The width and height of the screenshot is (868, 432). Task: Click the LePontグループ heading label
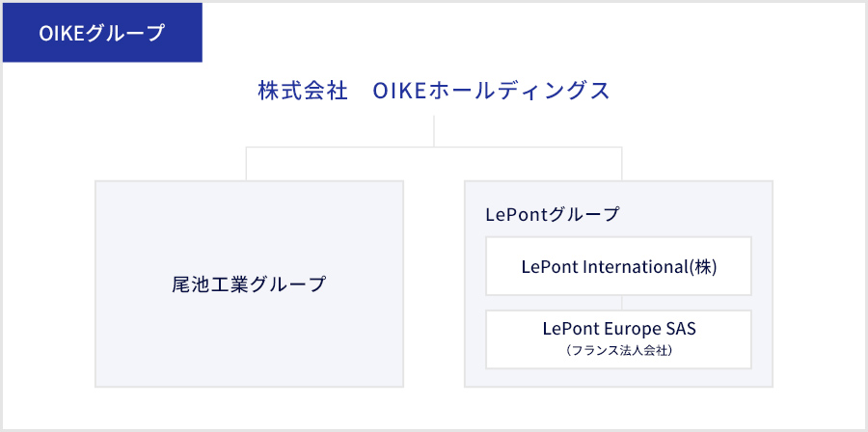tap(553, 214)
